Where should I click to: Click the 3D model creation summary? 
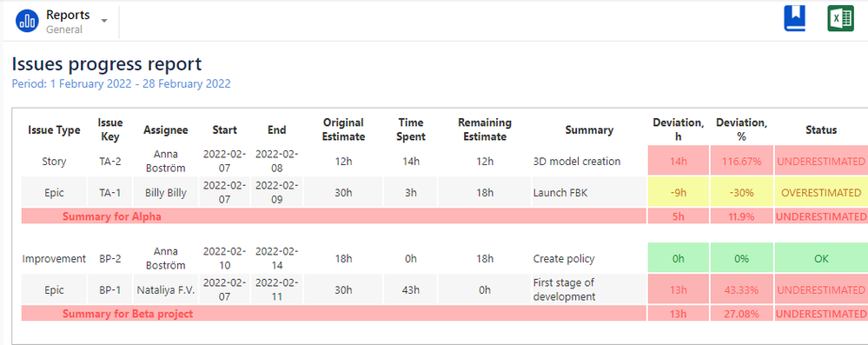577,162
